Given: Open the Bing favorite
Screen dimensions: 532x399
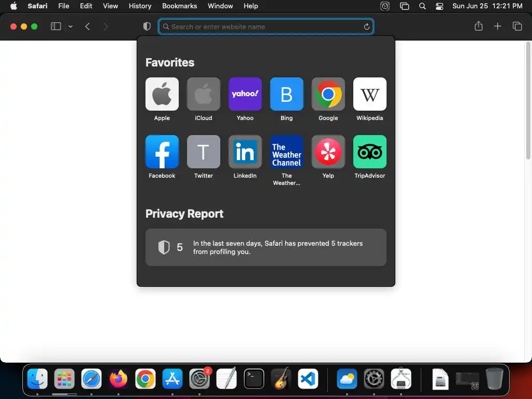Looking at the screenshot, I should 286,94.
